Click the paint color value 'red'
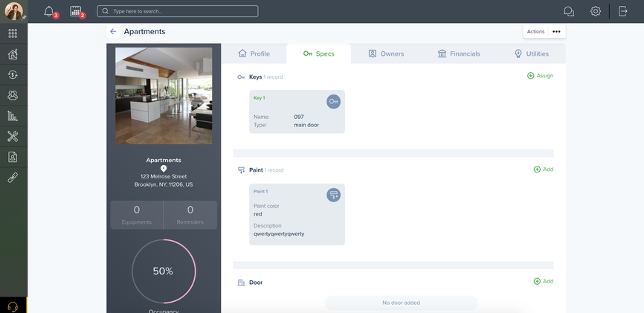This screenshot has width=644, height=313. pyautogui.click(x=257, y=214)
